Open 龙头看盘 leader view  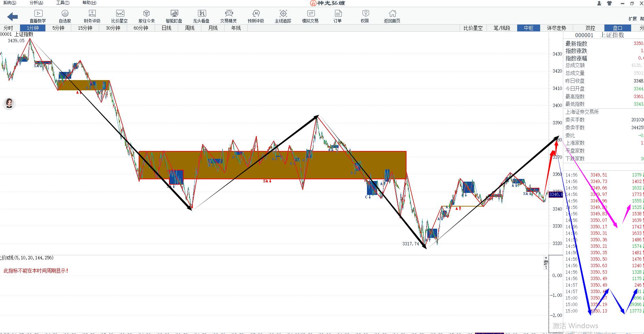click(x=201, y=16)
